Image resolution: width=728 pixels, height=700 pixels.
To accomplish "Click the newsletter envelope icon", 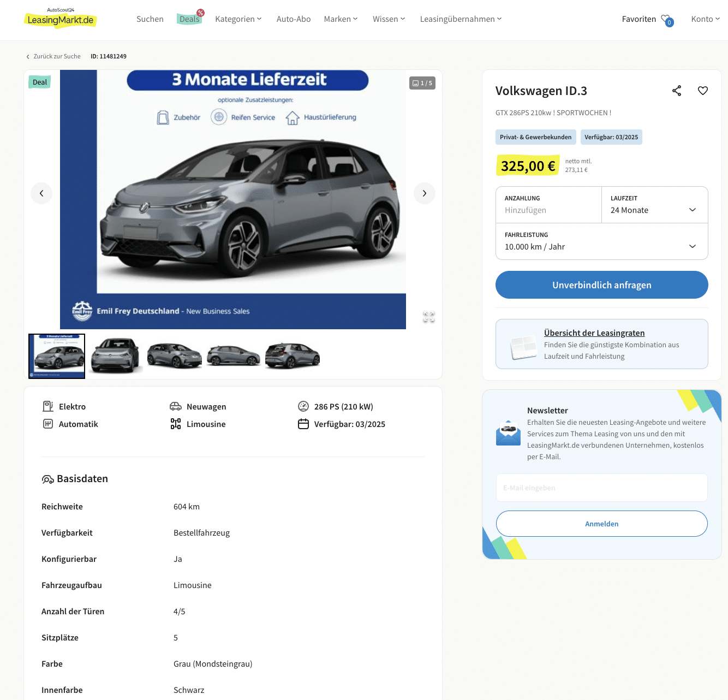I will 508,433.
